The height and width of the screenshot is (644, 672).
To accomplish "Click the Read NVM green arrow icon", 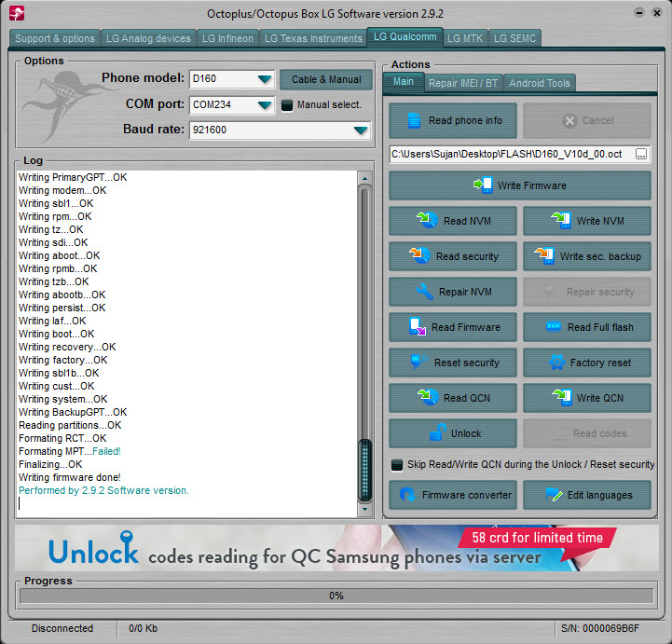I will coord(427,220).
